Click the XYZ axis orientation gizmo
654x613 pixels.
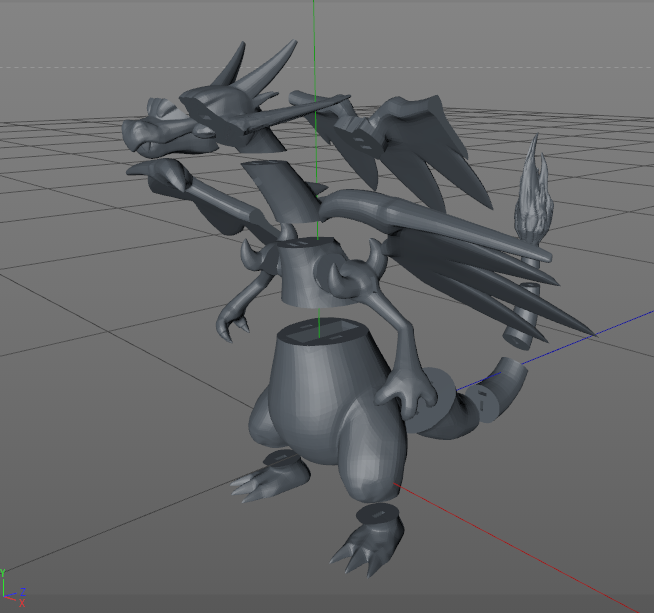(x=13, y=589)
